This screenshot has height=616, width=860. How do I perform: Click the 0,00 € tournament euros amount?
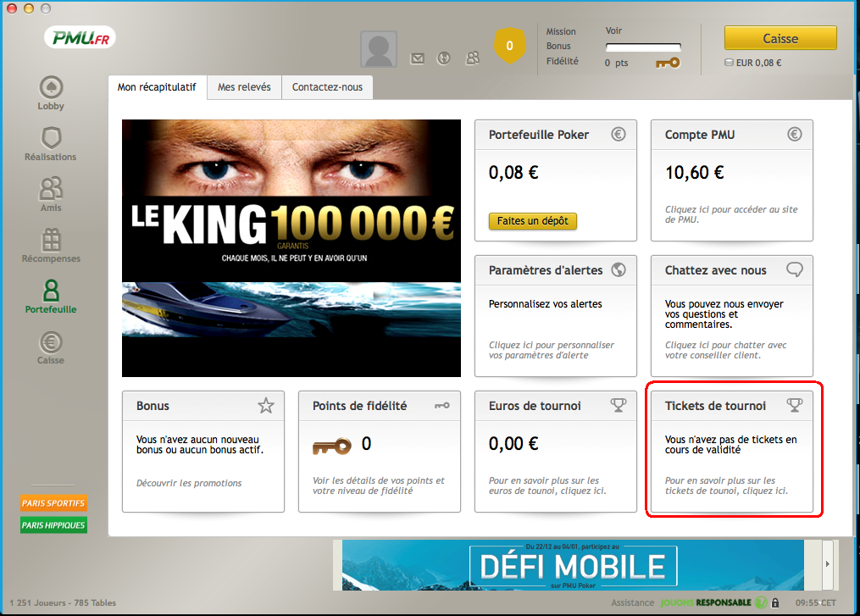coord(513,443)
